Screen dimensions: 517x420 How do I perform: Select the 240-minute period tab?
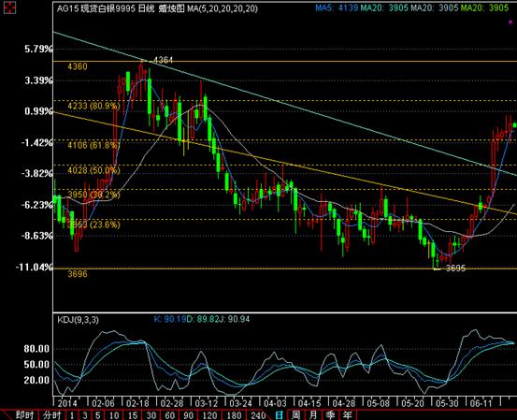pyautogui.click(x=258, y=415)
